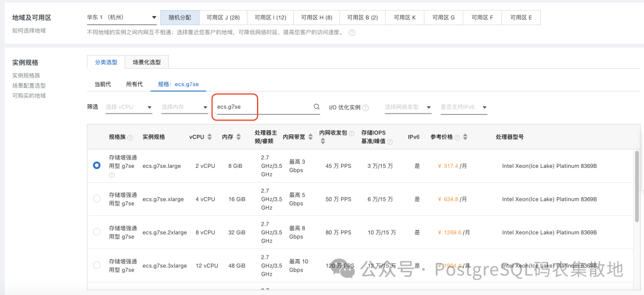Click the ecs.g7se.xlarge spec name
The height and width of the screenshot is (295, 644).
(x=163, y=199)
